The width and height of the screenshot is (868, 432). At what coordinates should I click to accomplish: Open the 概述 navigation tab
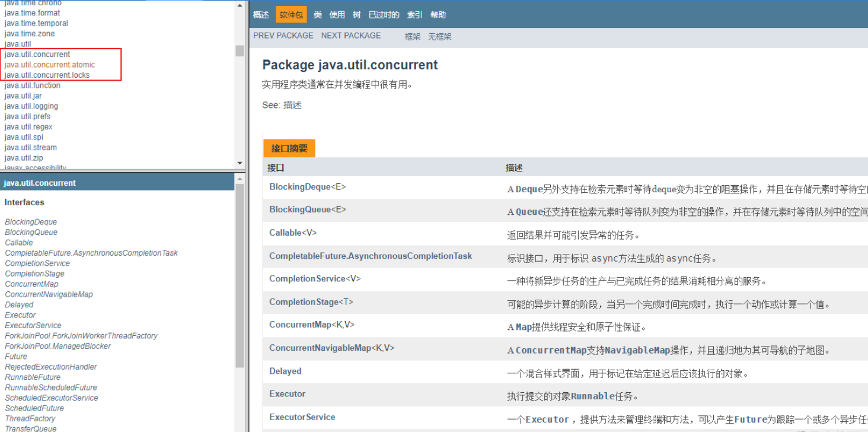coord(261,15)
